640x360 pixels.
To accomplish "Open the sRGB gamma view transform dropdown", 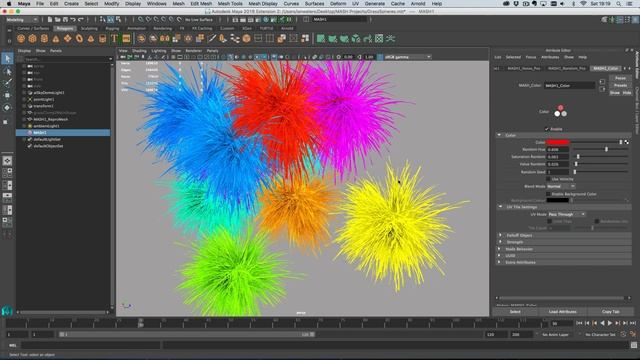I will pos(407,57).
